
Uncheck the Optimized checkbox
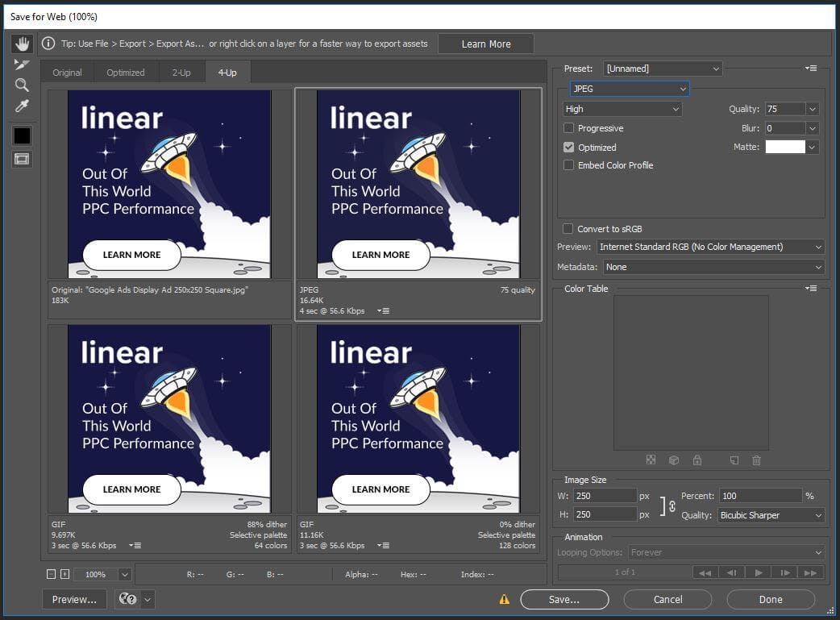[569, 148]
